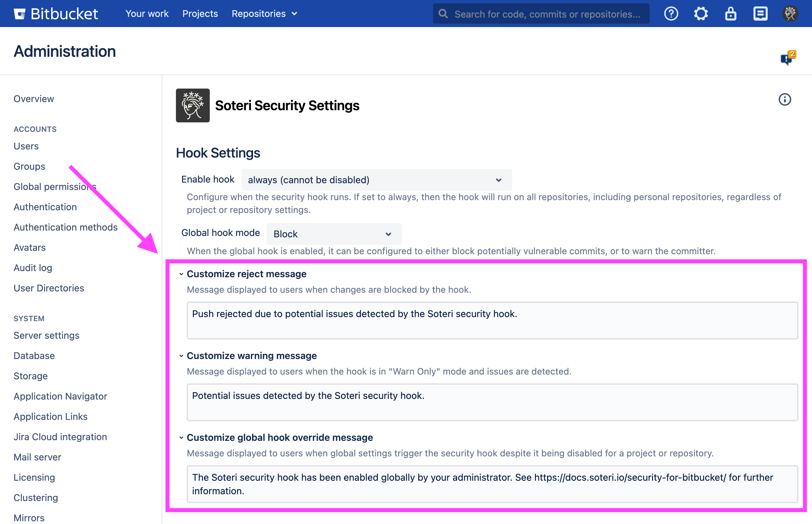The width and height of the screenshot is (812, 524).
Task: View the 2 new in-app announcements
Action: click(787, 57)
